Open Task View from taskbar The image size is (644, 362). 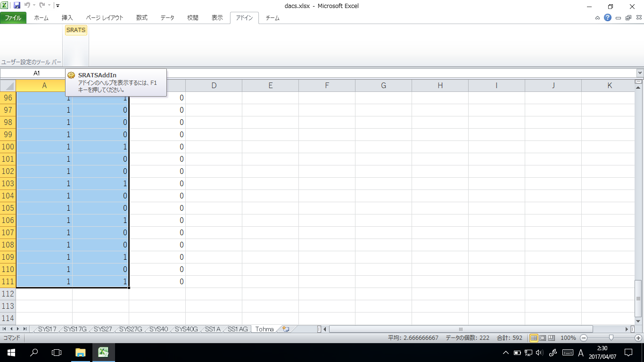(x=57, y=352)
